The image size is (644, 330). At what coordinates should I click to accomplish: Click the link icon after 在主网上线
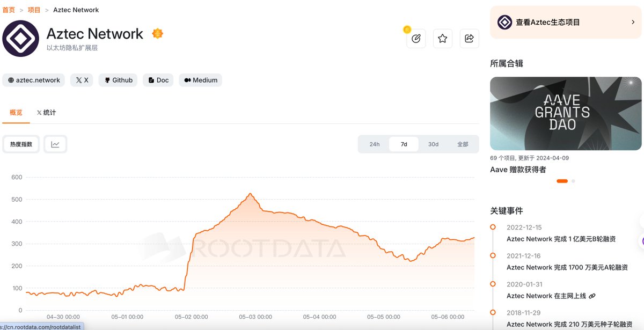(592, 296)
